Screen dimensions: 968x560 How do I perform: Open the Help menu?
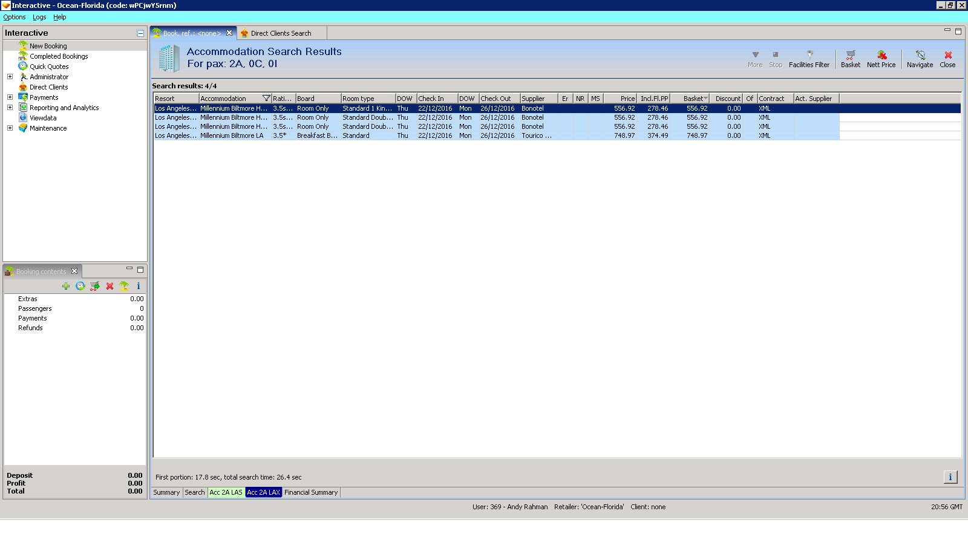coord(59,17)
